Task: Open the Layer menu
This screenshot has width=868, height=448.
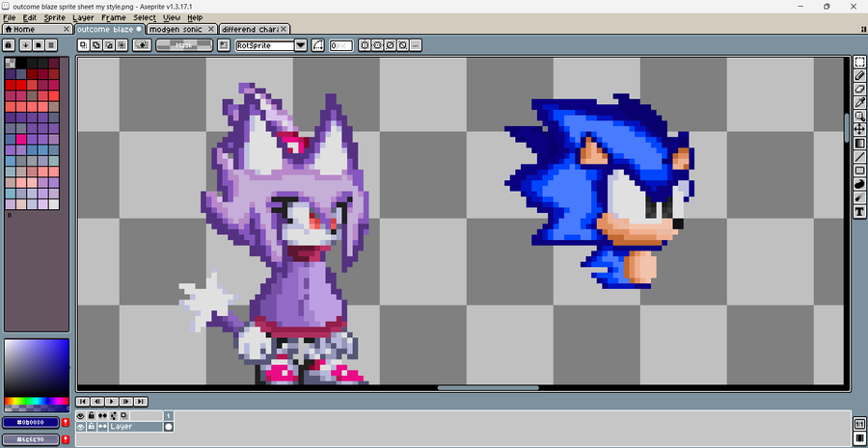Action: [84, 17]
